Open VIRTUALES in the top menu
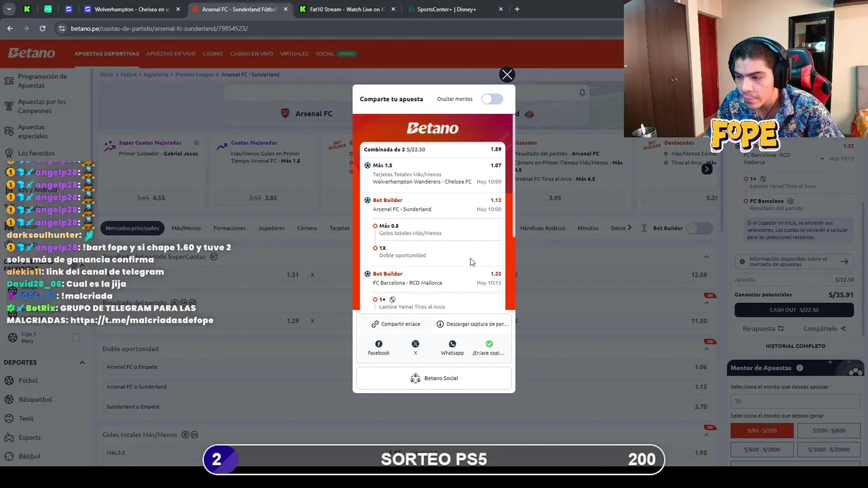 pos(294,54)
